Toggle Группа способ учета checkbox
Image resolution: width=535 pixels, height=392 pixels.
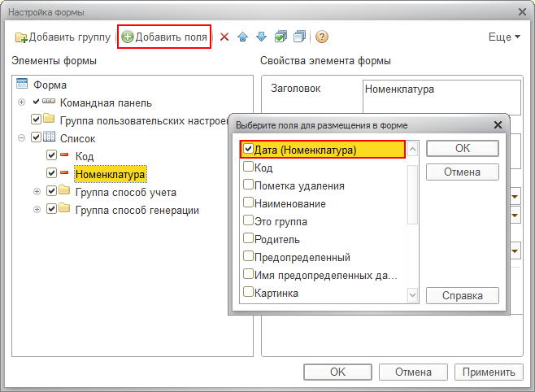pos(51,190)
